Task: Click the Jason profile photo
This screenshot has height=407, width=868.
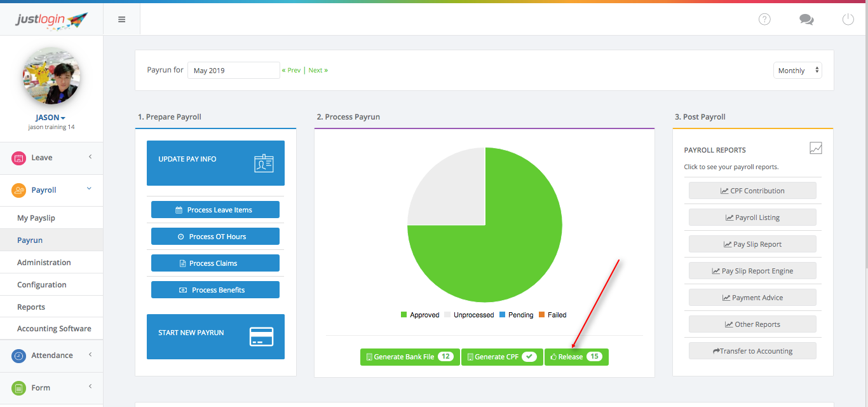Action: [51, 76]
